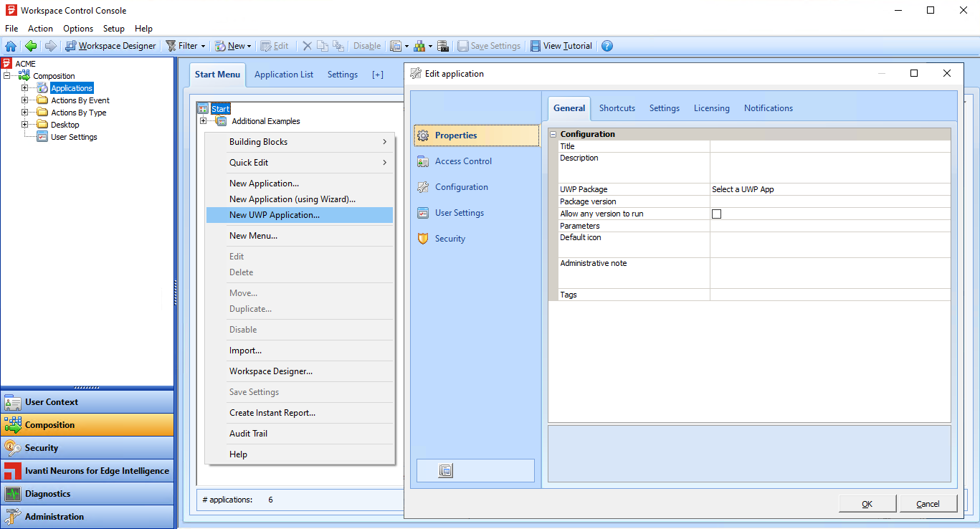Open the Quick Edit submenu
The image size is (980, 529).
300,163
